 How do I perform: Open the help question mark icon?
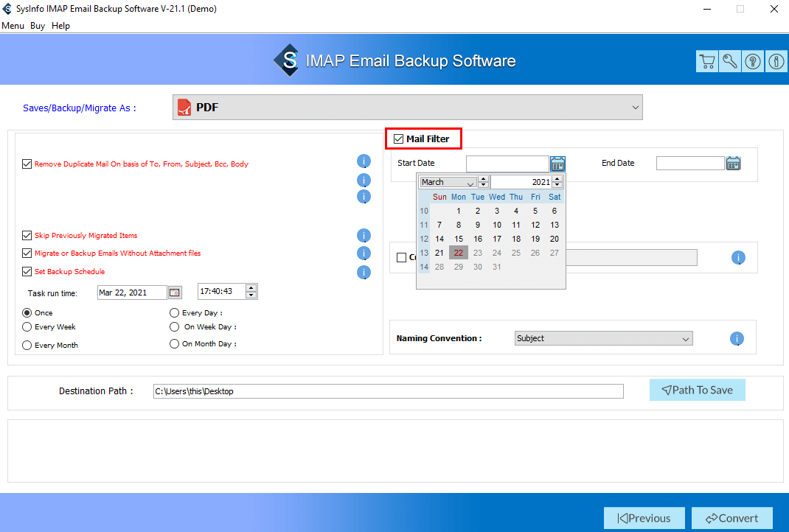pyautogui.click(x=753, y=61)
